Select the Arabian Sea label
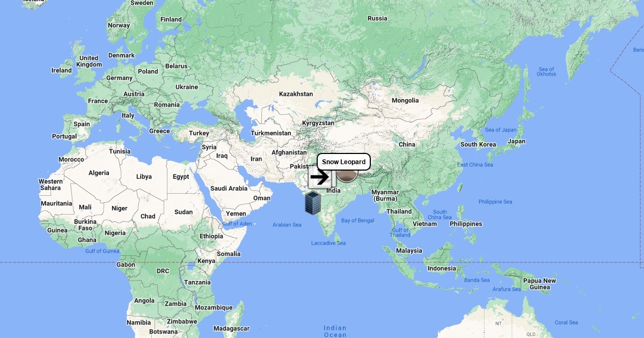The width and height of the screenshot is (644, 338). click(x=287, y=225)
